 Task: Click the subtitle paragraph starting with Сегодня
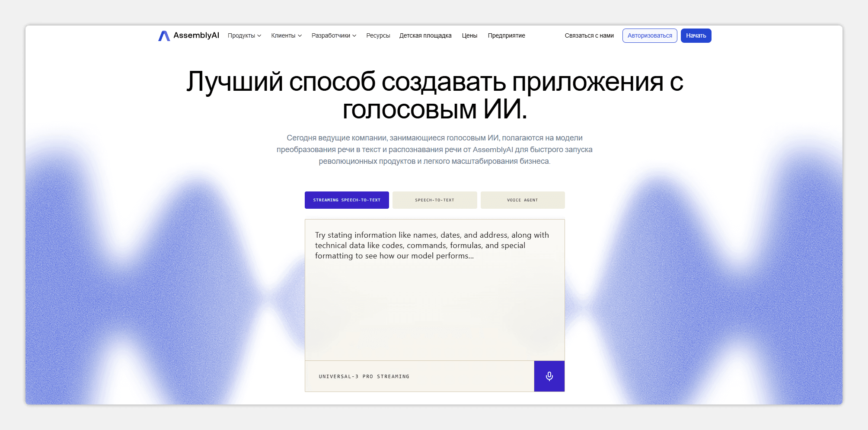(x=434, y=150)
